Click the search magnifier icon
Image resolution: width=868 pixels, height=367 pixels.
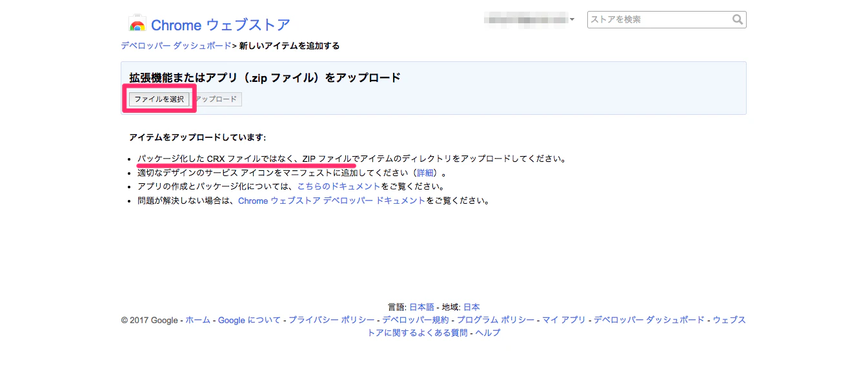coord(738,20)
